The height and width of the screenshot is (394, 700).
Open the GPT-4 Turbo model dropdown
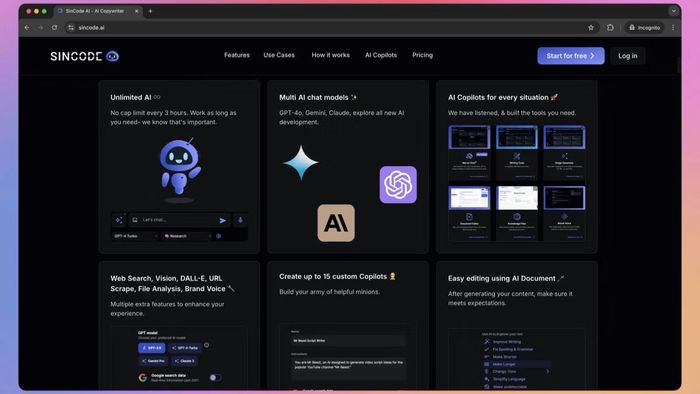135,236
